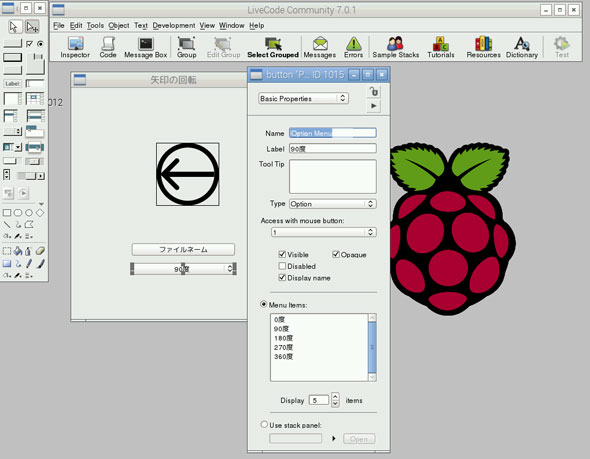The image size is (590, 459).
Task: Choose the scrollbar control in tools palette
Action: 31,176
